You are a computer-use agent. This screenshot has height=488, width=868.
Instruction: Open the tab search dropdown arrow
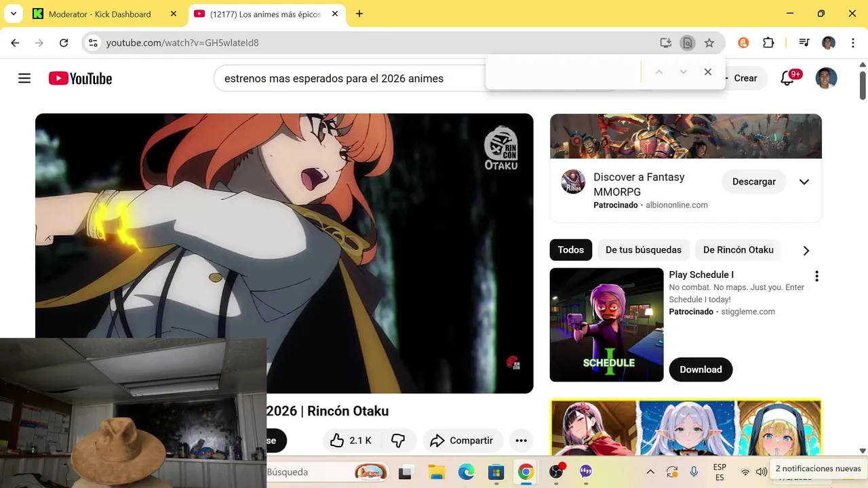14,14
